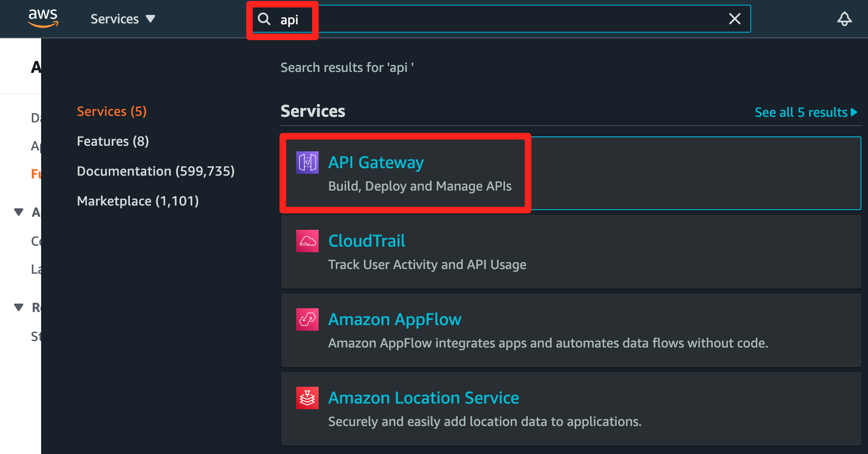The image size is (868, 454).
Task: Select the Features (8) filter
Action: coord(113,141)
